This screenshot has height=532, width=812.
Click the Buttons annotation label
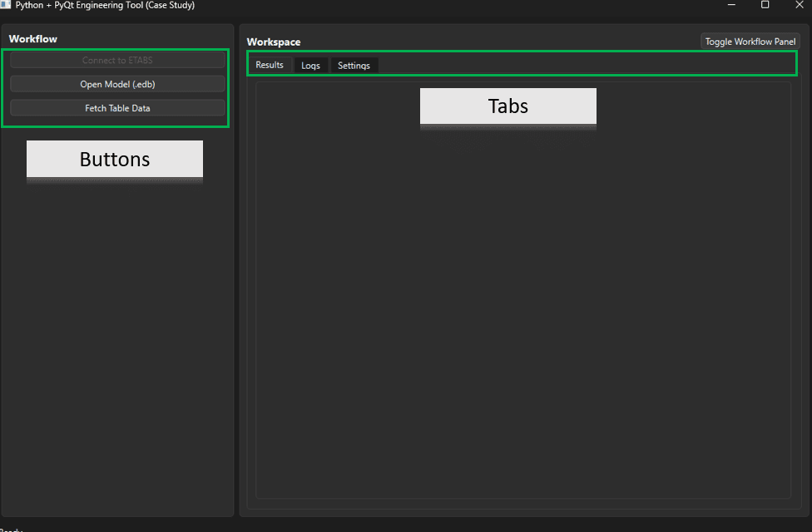(114, 158)
